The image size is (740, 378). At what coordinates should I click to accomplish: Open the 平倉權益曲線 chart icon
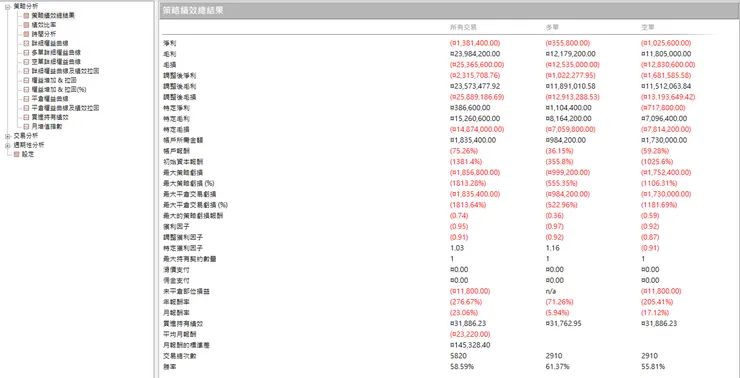(x=26, y=99)
